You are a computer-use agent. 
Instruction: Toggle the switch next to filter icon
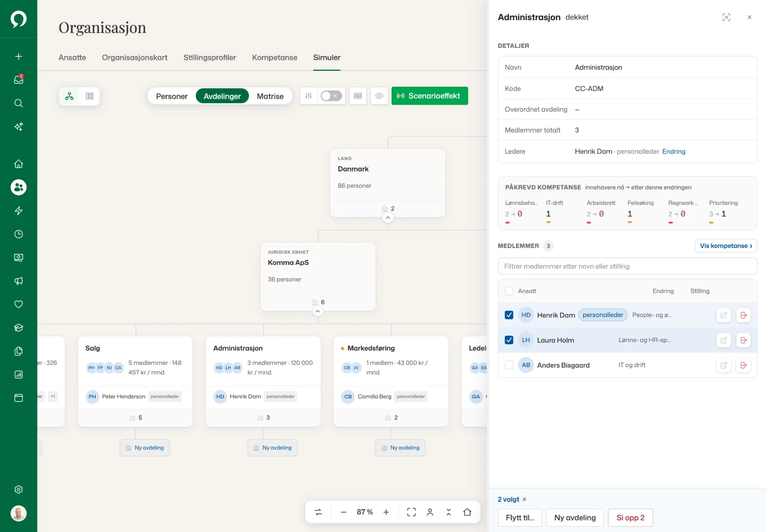pyautogui.click(x=331, y=96)
